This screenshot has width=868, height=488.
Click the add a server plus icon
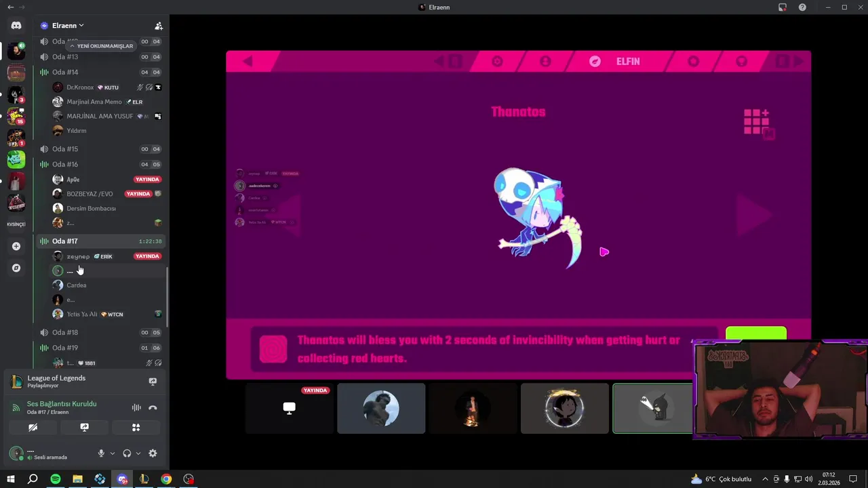pyautogui.click(x=16, y=246)
